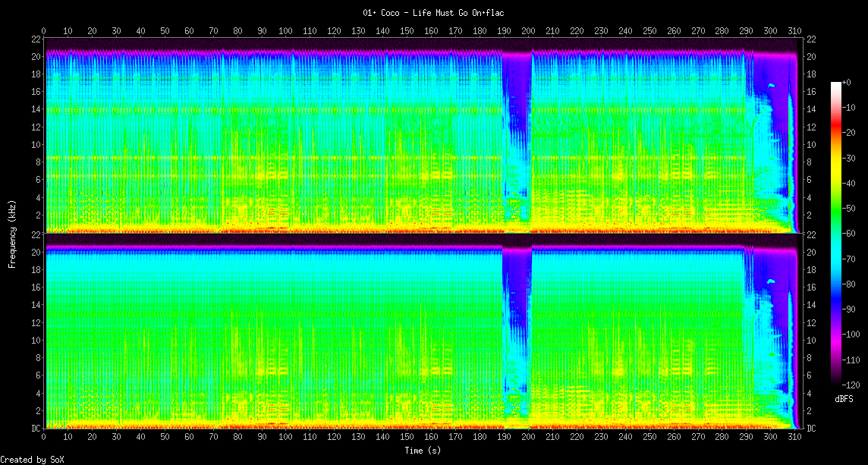Click the '310' tick on the top time axis
Screen dimensions: 868x465
point(794,31)
